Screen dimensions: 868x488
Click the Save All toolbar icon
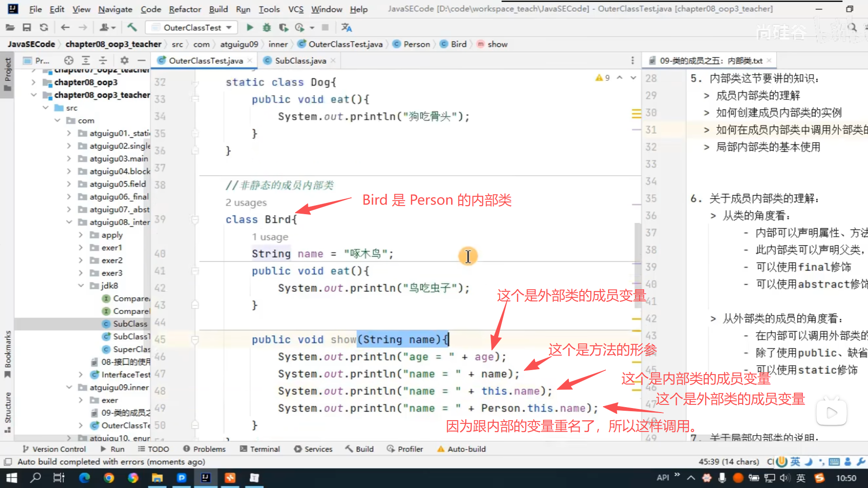27,28
